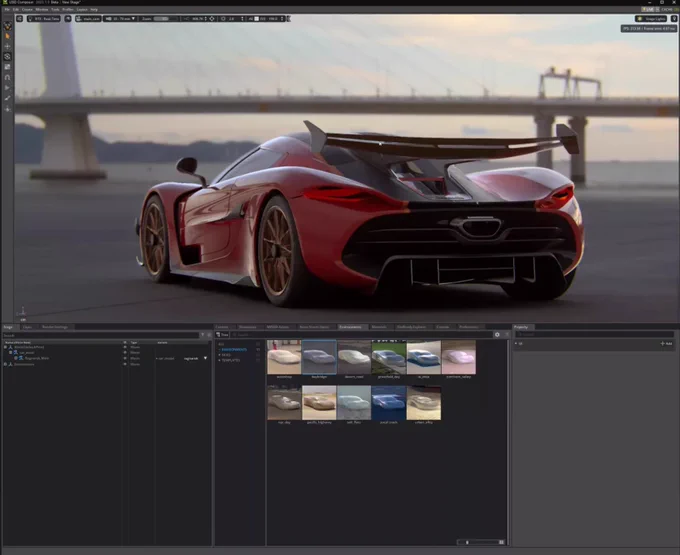The image size is (680, 555).
Task: Toggle visibility eye for Ragnarok_Main
Action: [x=125, y=359]
